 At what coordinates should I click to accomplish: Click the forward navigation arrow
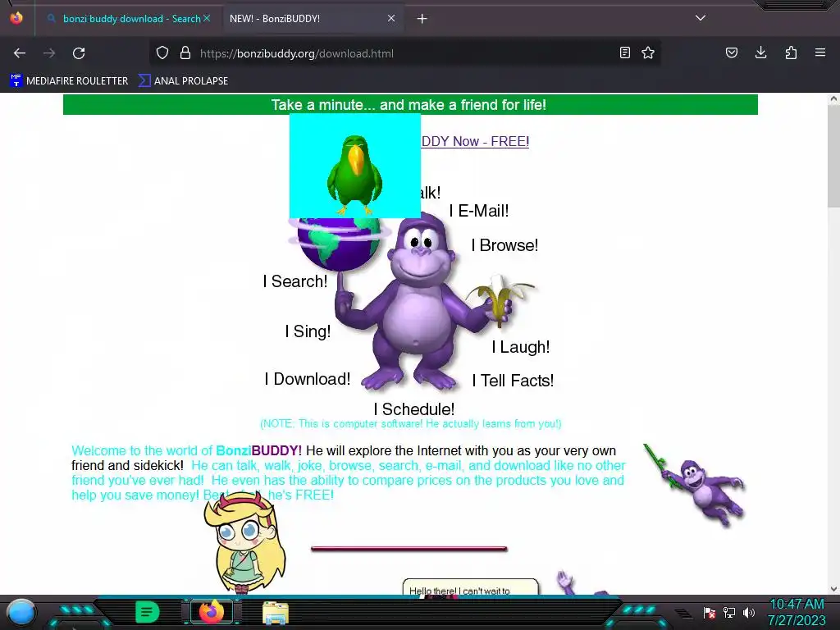(x=49, y=53)
